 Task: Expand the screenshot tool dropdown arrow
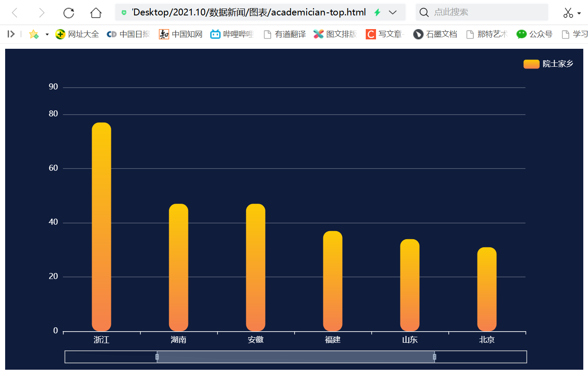(x=579, y=13)
